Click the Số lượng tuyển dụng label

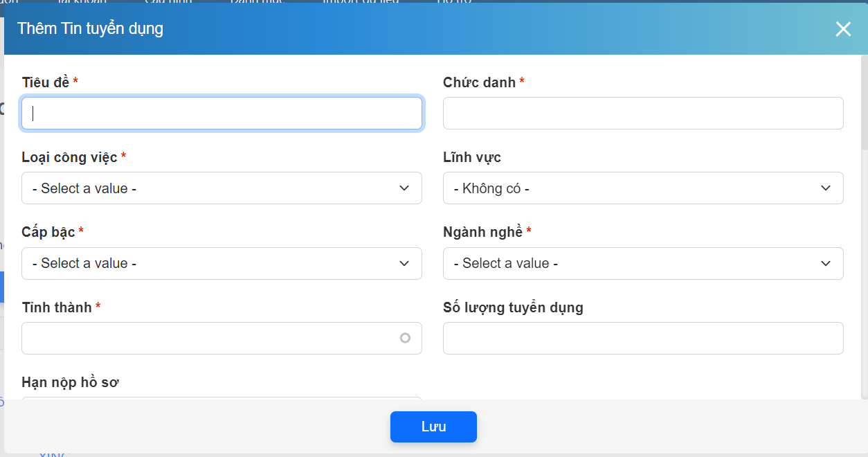point(513,307)
